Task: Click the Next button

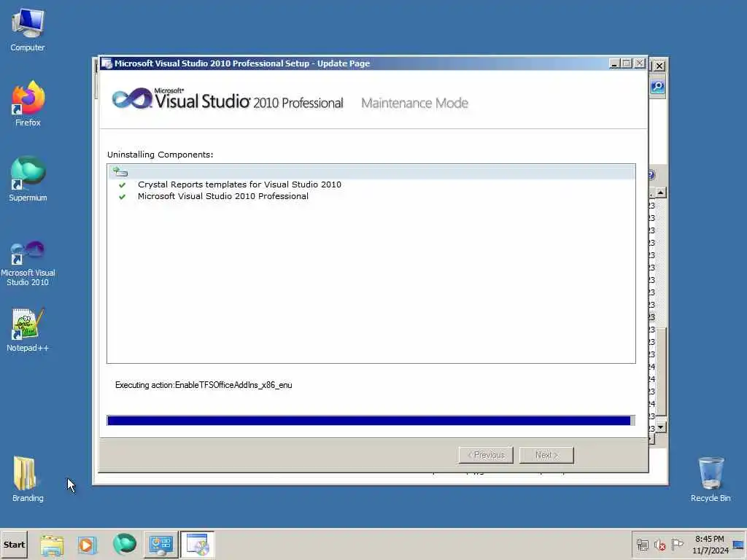Action: point(546,455)
